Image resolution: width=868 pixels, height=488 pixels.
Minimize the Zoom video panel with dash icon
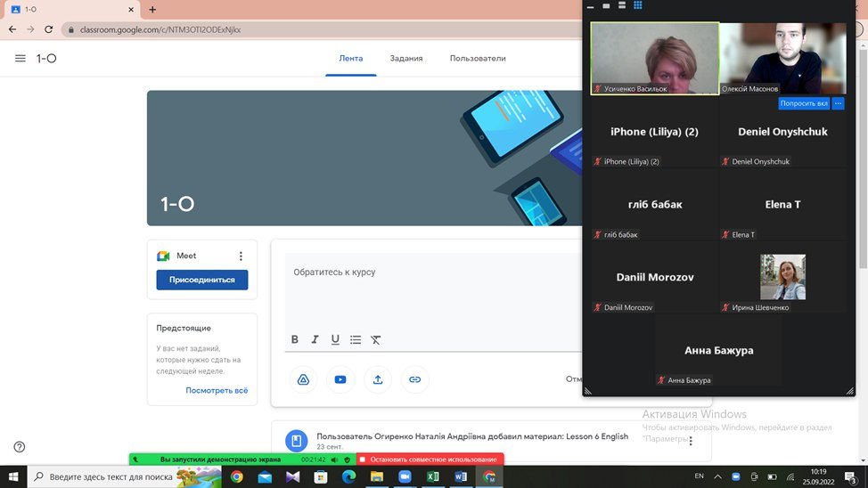click(590, 6)
